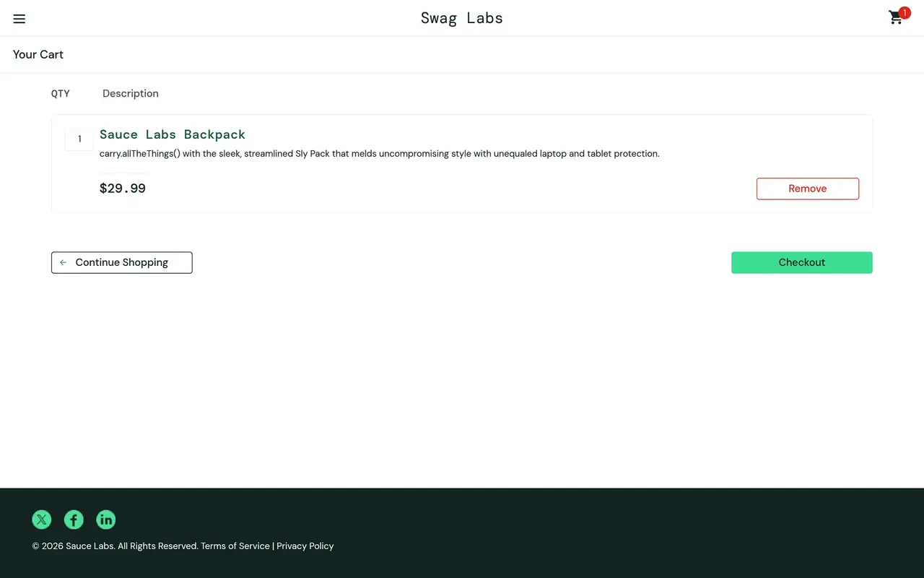
Task: Open the Sauce Labs Backpack product link
Action: pyautogui.click(x=173, y=134)
